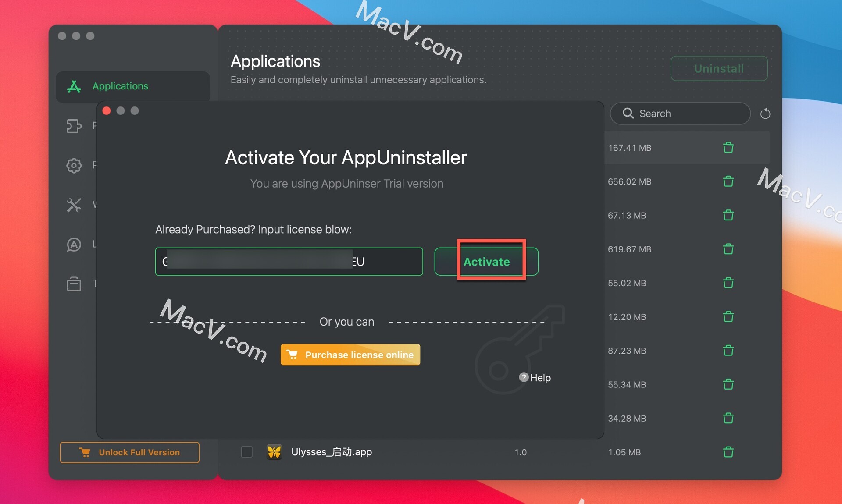Screen dimensions: 842x504
Task: Click trash icon for 167.41 MB row
Action: [x=728, y=148]
